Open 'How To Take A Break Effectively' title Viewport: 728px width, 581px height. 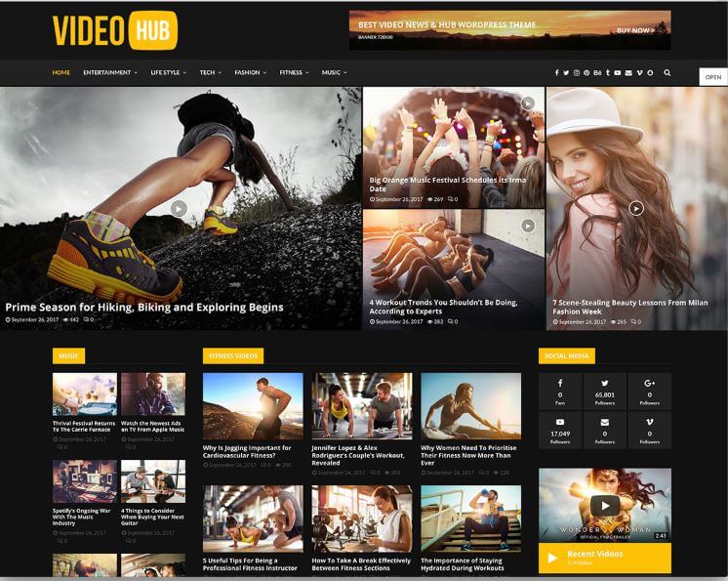coord(361,564)
